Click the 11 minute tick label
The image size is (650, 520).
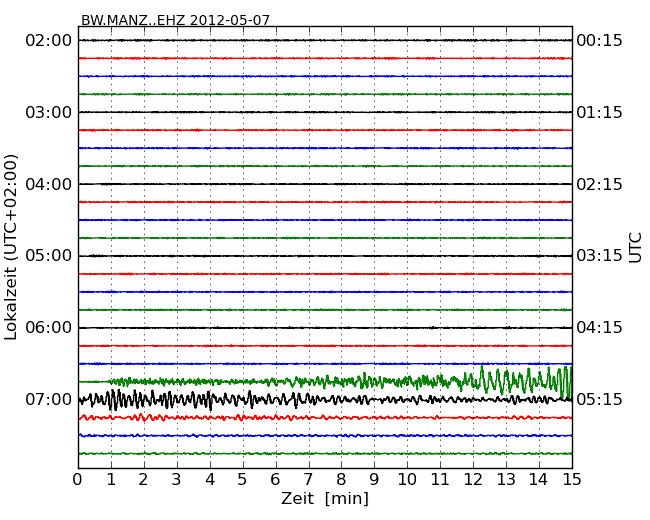pos(440,480)
